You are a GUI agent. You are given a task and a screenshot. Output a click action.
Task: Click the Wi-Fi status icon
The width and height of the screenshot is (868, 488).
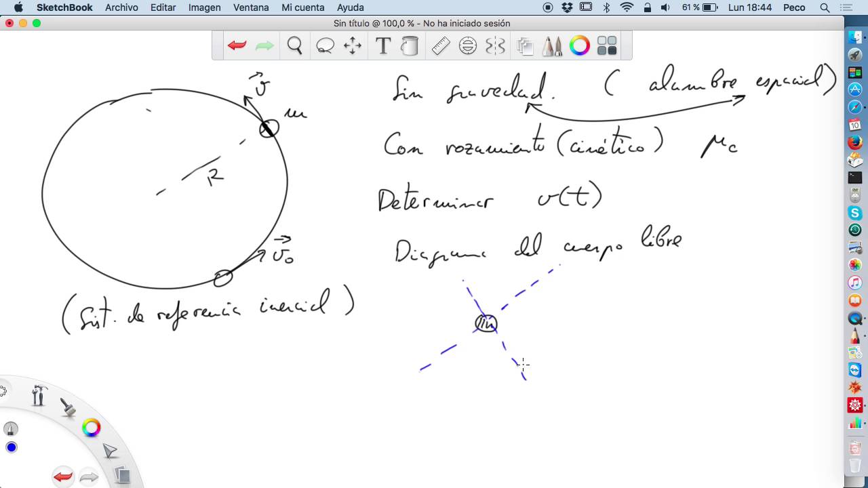(627, 7)
